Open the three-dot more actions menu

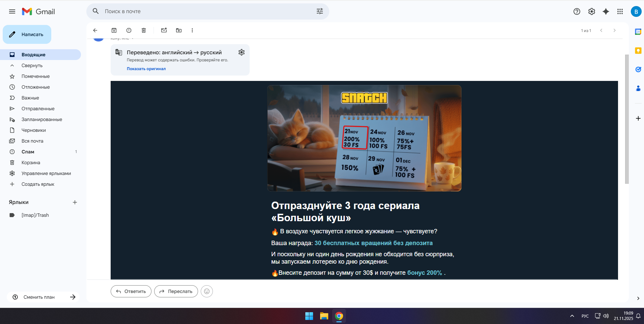(192, 30)
